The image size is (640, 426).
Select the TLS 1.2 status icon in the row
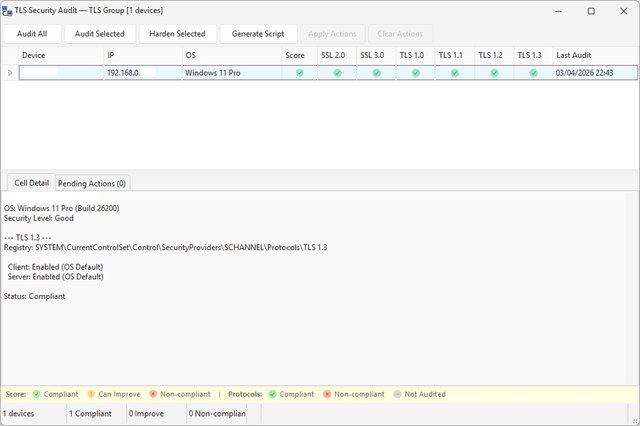(x=494, y=73)
